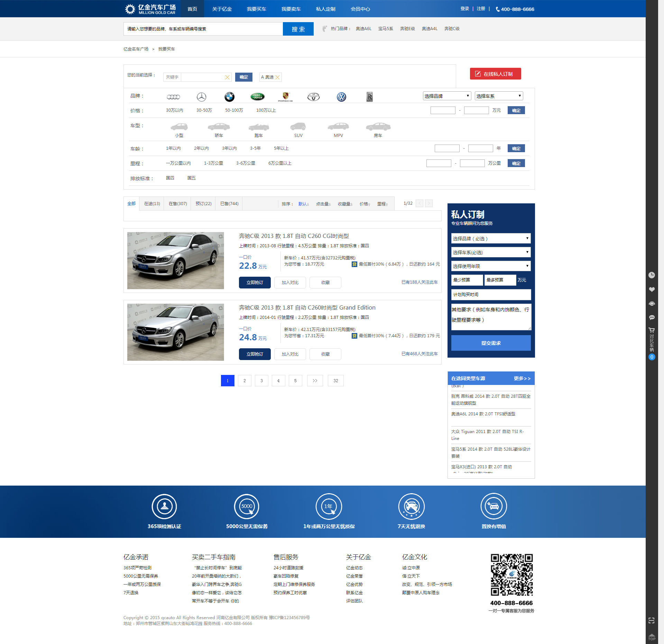The image size is (664, 644).
Task: Open the 私人定制 navigation menu
Action: click(325, 9)
